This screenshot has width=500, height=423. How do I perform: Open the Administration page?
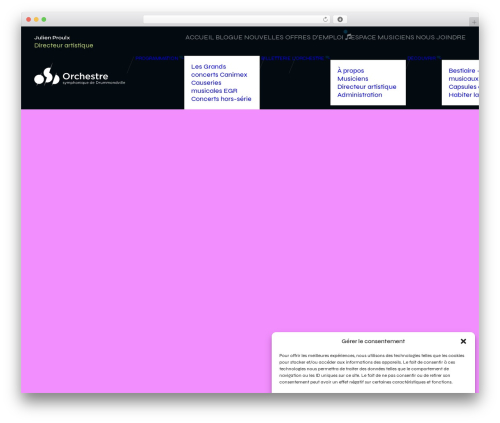pos(360,95)
